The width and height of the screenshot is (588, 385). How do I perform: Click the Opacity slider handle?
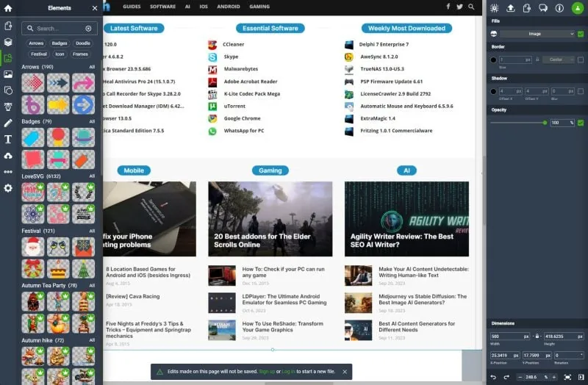[x=545, y=123]
